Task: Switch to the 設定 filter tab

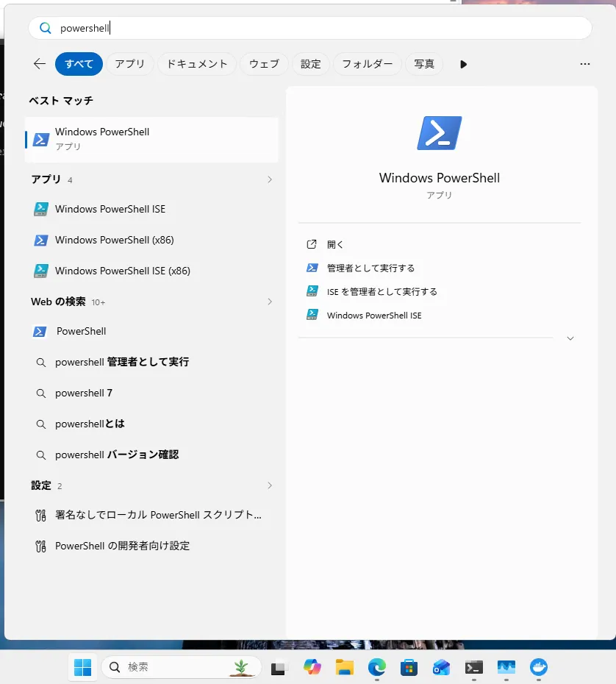Action: pos(311,64)
